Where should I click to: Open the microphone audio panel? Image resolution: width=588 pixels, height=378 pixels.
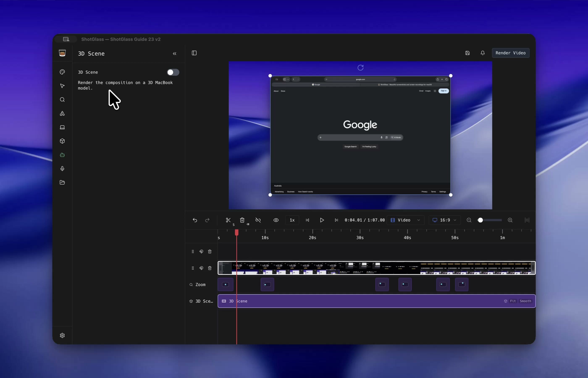point(62,168)
